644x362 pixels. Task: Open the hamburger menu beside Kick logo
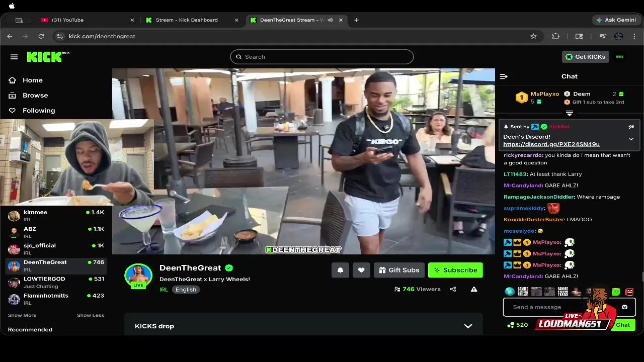(x=14, y=57)
